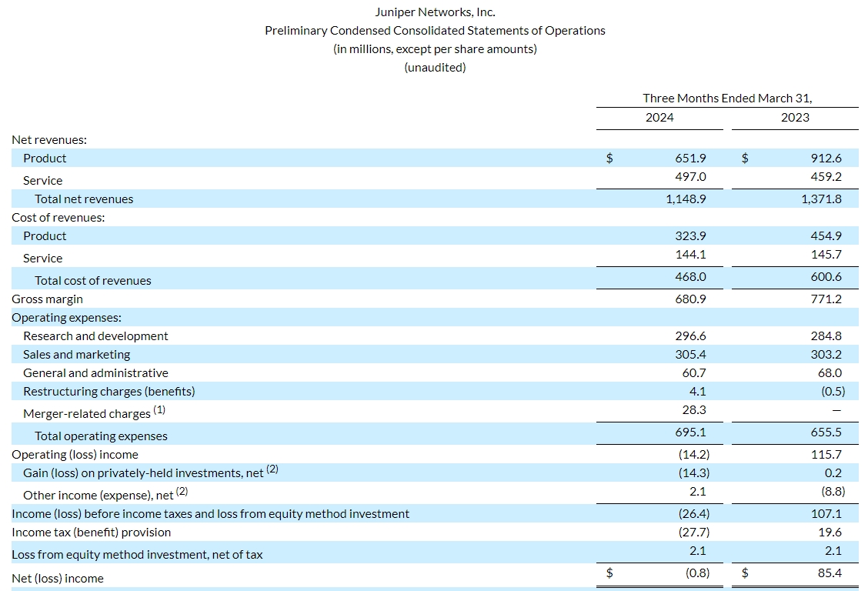Click the Net (loss) income row label
This screenshot has width=868, height=591.
tap(58, 579)
